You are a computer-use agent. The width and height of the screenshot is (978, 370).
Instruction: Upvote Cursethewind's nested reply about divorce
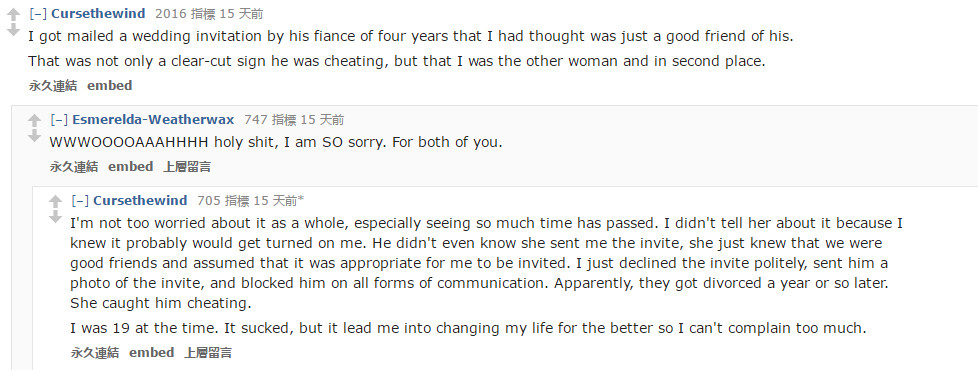coord(56,202)
